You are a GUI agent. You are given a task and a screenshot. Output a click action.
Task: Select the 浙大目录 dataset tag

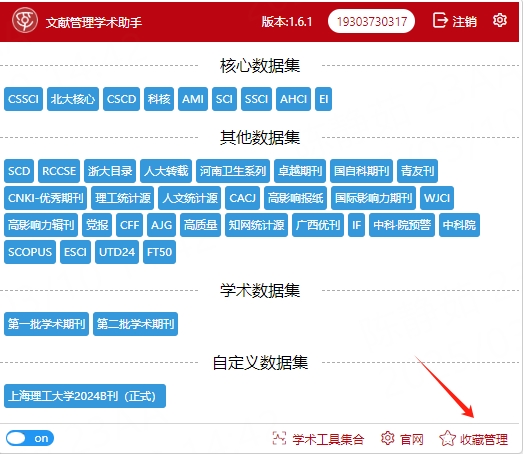pos(110,171)
